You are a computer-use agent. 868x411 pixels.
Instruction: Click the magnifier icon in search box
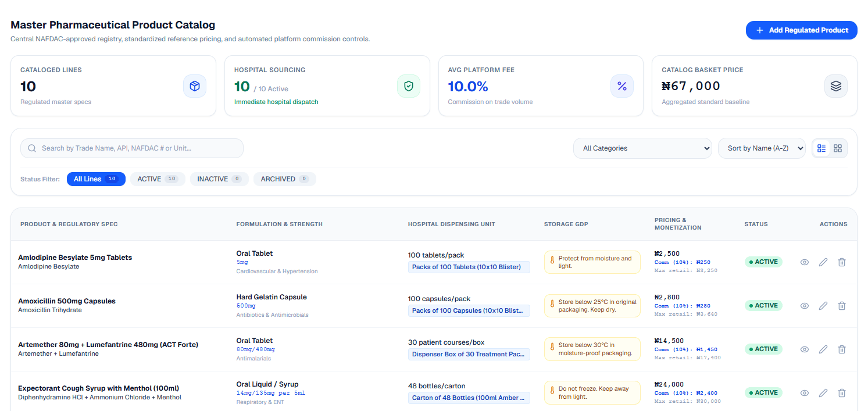pos(32,148)
